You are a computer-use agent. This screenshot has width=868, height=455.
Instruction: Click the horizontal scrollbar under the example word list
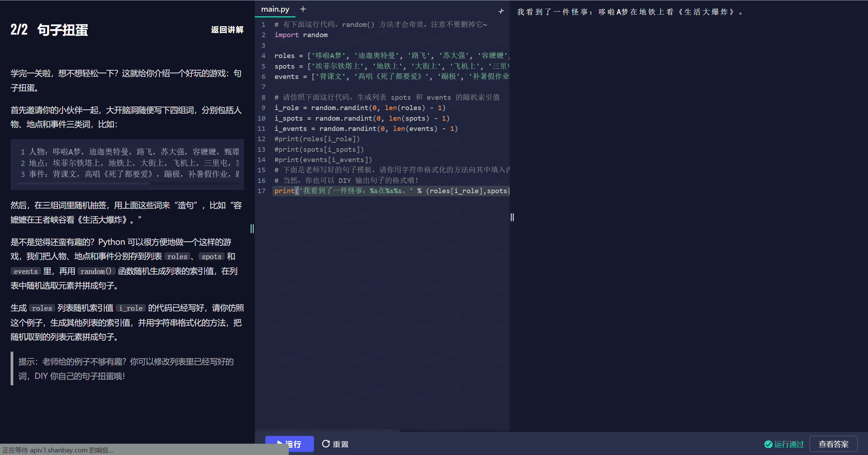tap(84, 184)
